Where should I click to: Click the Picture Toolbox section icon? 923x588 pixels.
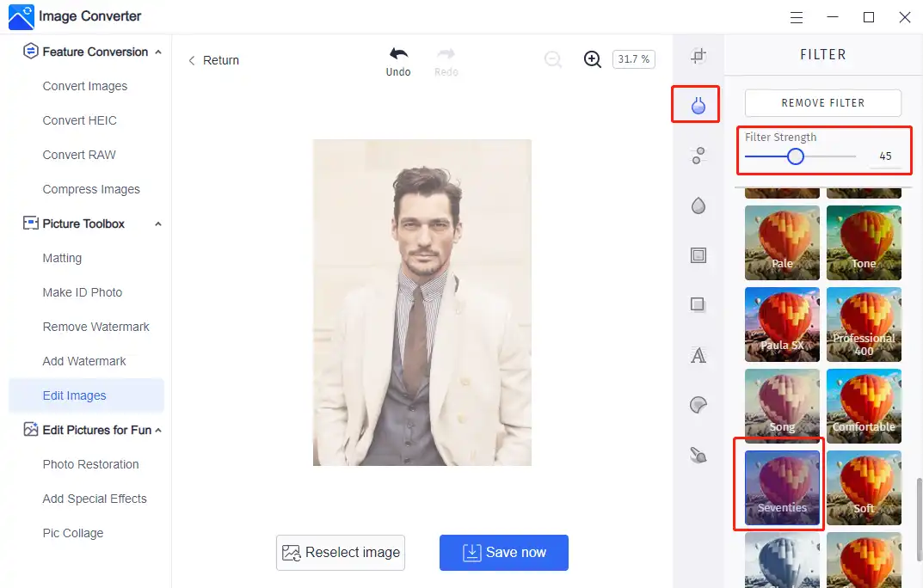pos(31,223)
